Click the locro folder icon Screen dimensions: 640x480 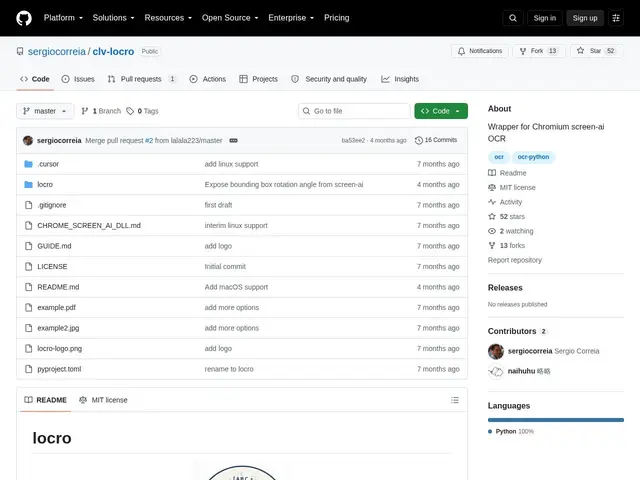pos(28,184)
